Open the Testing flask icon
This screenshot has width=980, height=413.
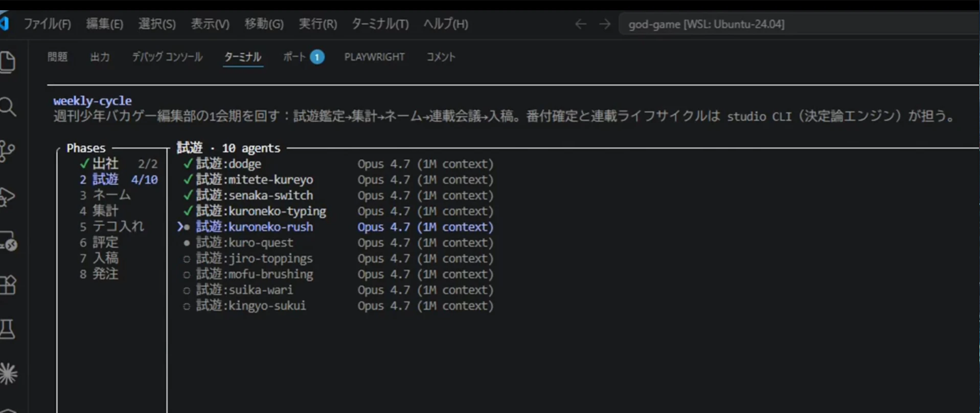click(x=7, y=329)
